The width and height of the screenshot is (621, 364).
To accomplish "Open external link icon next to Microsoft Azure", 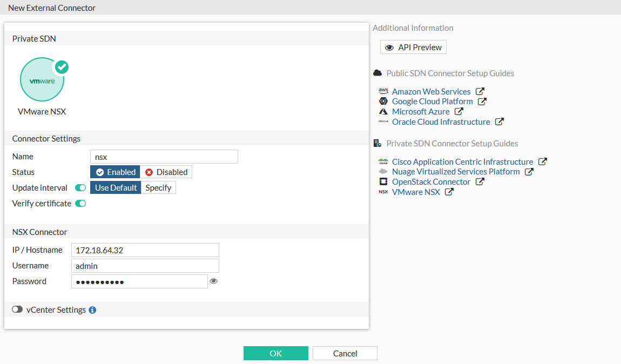I will point(459,111).
